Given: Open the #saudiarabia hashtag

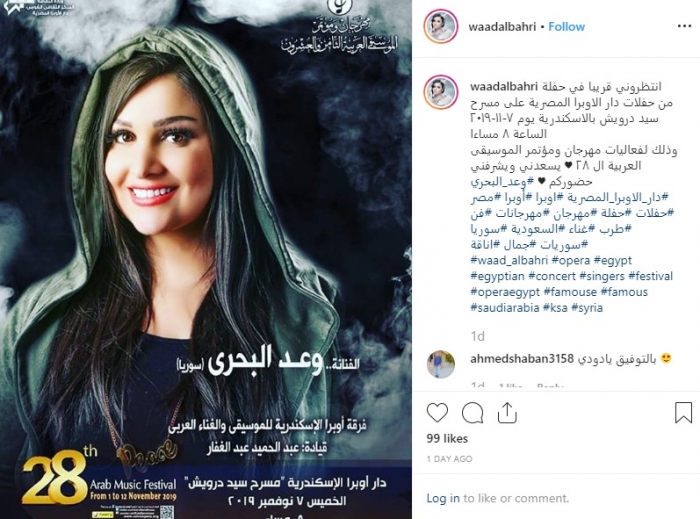Looking at the screenshot, I should pos(505,308).
